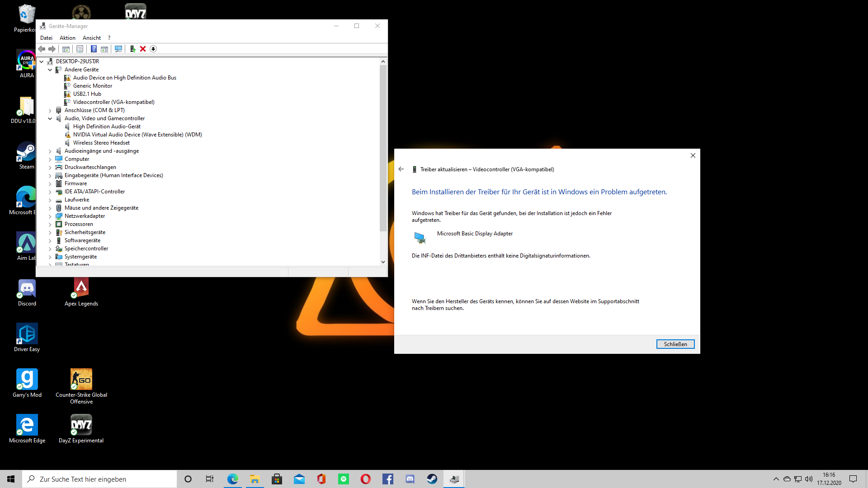Click the taskbar search input field
This screenshot has height=488, width=868.
tap(104, 479)
